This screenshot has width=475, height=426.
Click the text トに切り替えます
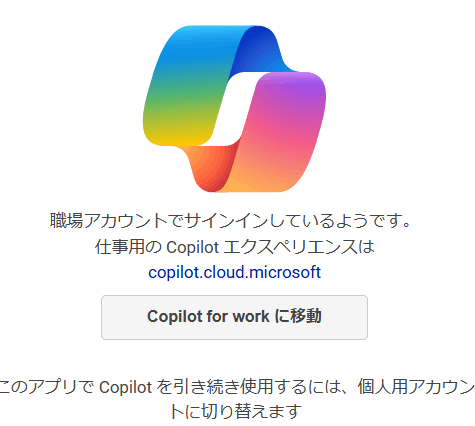(x=236, y=411)
